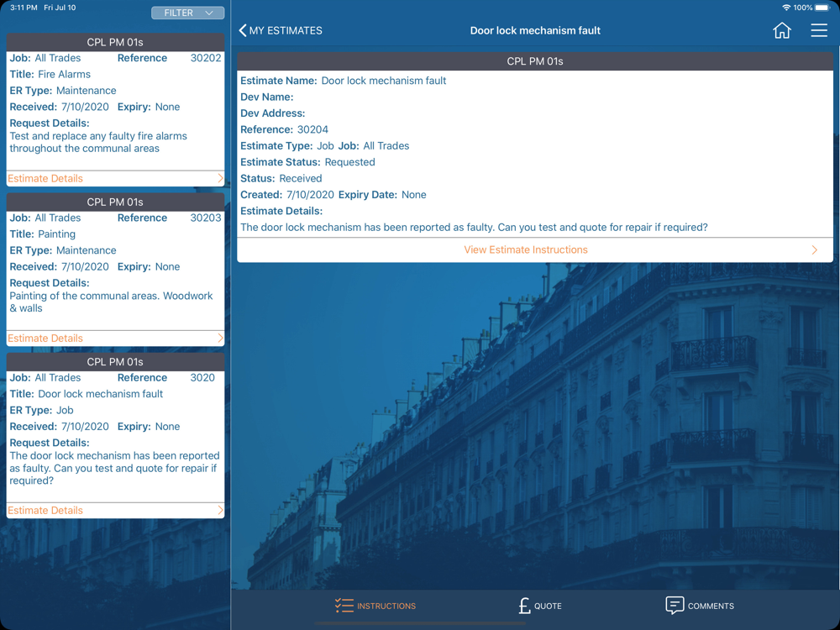840x630 pixels.
Task: Click Reference: 30204 in detail panel
Action: click(x=284, y=129)
